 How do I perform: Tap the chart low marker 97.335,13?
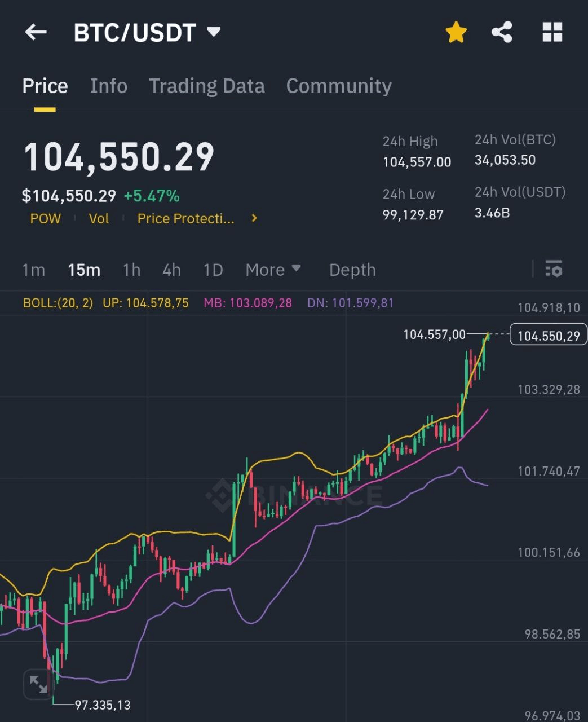click(x=103, y=705)
